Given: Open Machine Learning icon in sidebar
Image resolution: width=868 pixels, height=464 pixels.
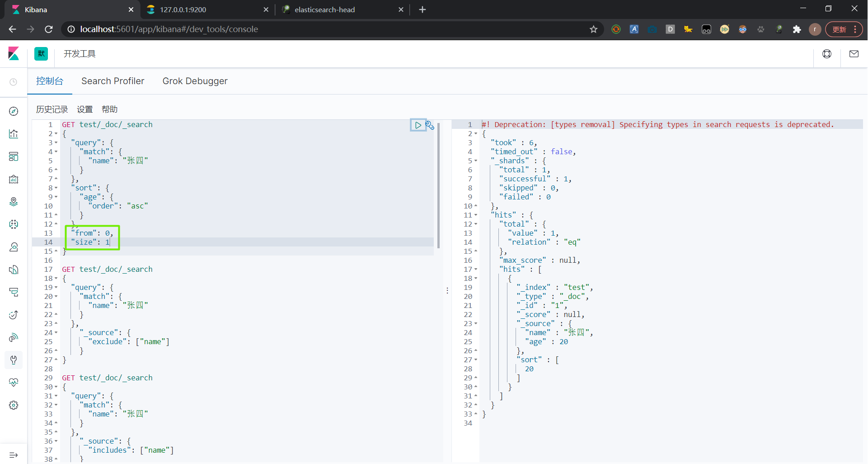Looking at the screenshot, I should [14, 224].
